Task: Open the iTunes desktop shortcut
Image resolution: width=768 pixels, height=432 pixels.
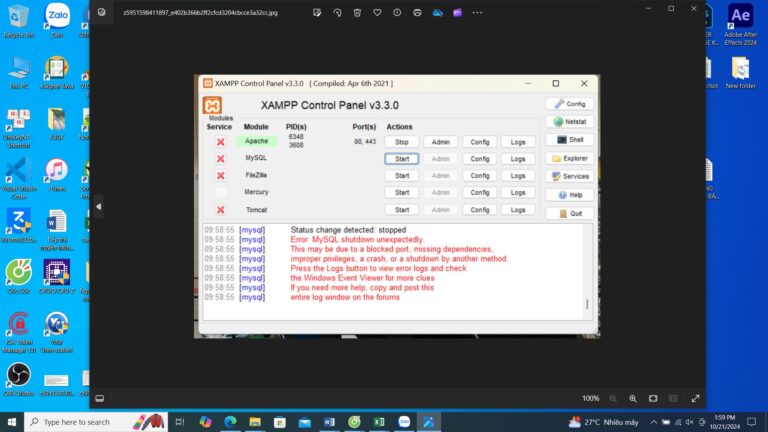Action: [57, 175]
